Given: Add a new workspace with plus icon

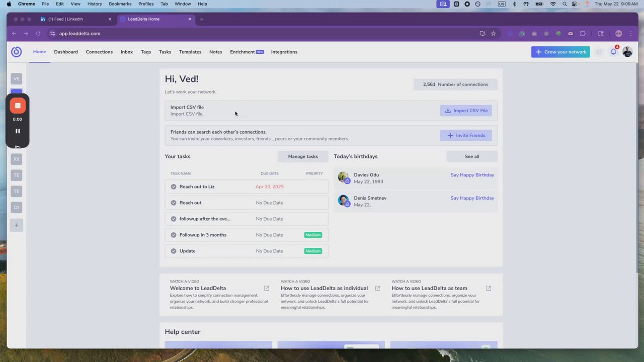Looking at the screenshot, I should coord(17,225).
